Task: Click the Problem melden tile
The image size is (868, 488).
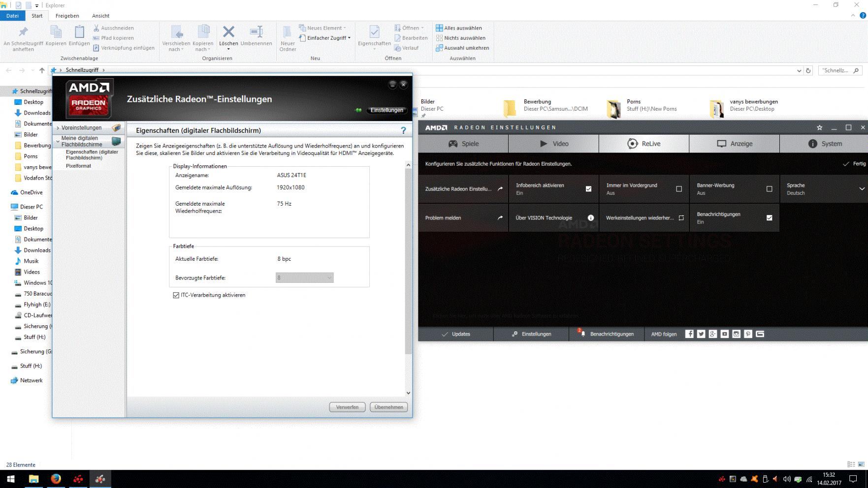Action: click(x=463, y=218)
